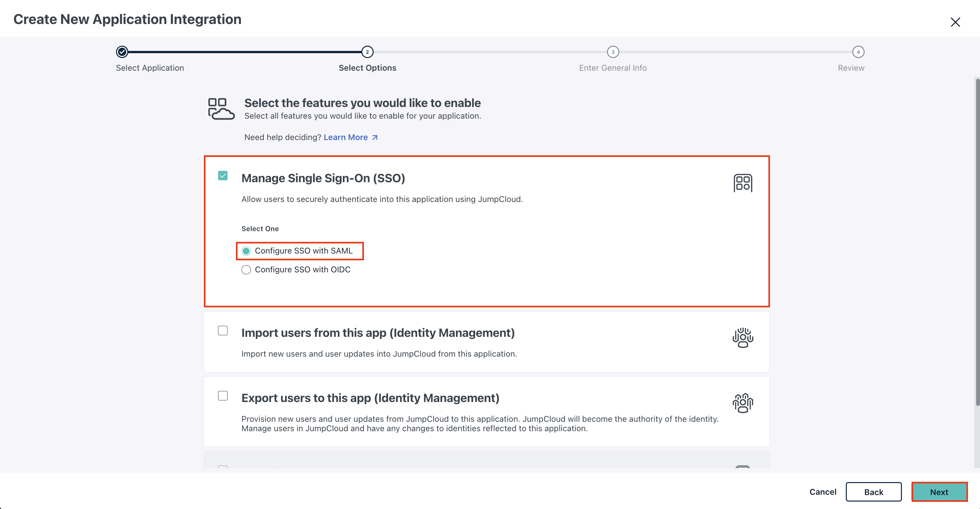
Task: Click the completed Select Application step circle
Action: point(122,52)
